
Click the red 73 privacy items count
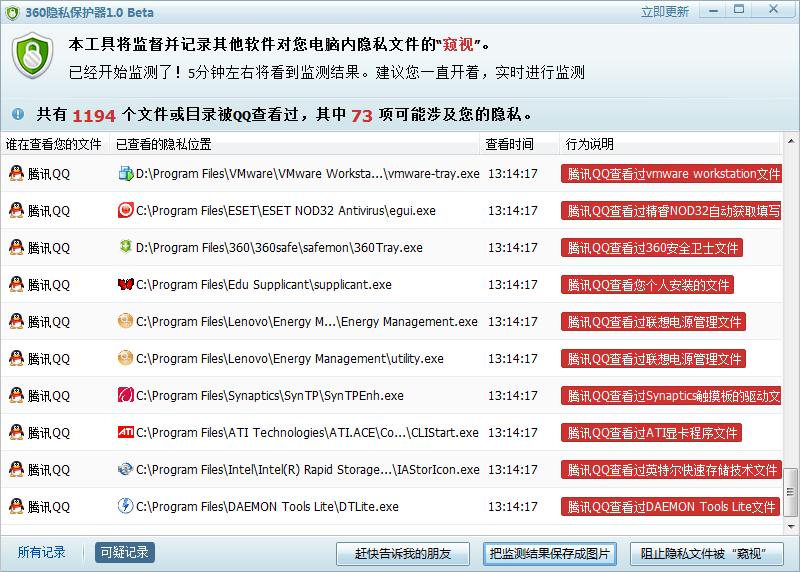tap(362, 115)
